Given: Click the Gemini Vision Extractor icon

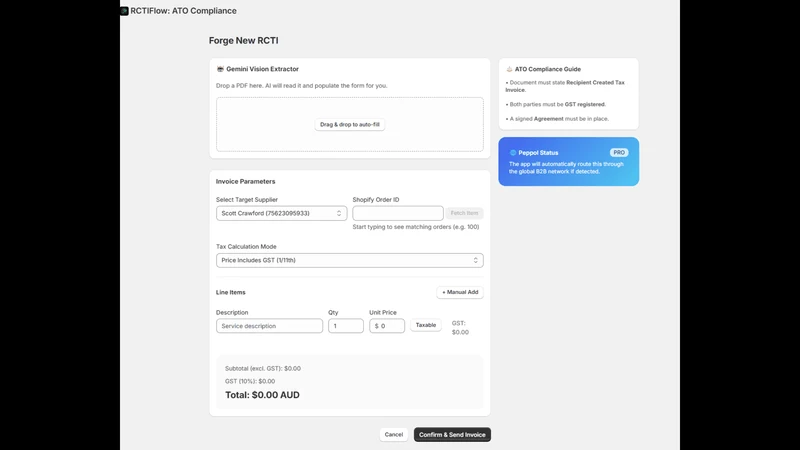Looking at the screenshot, I should (220, 69).
